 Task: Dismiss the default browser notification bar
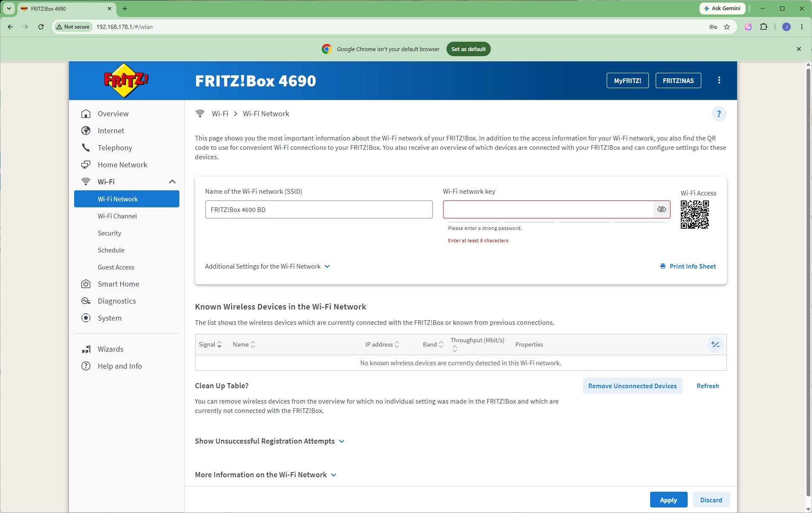click(x=799, y=49)
